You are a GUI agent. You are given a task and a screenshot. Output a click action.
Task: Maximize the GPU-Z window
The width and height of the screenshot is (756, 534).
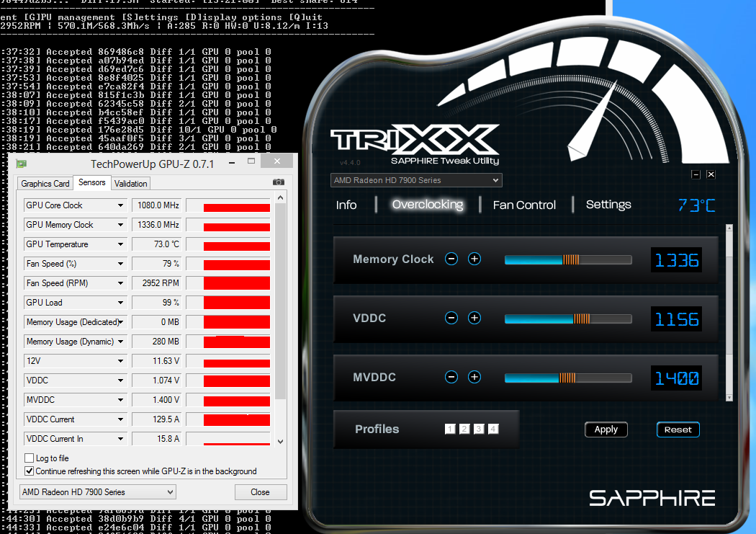[251, 161]
